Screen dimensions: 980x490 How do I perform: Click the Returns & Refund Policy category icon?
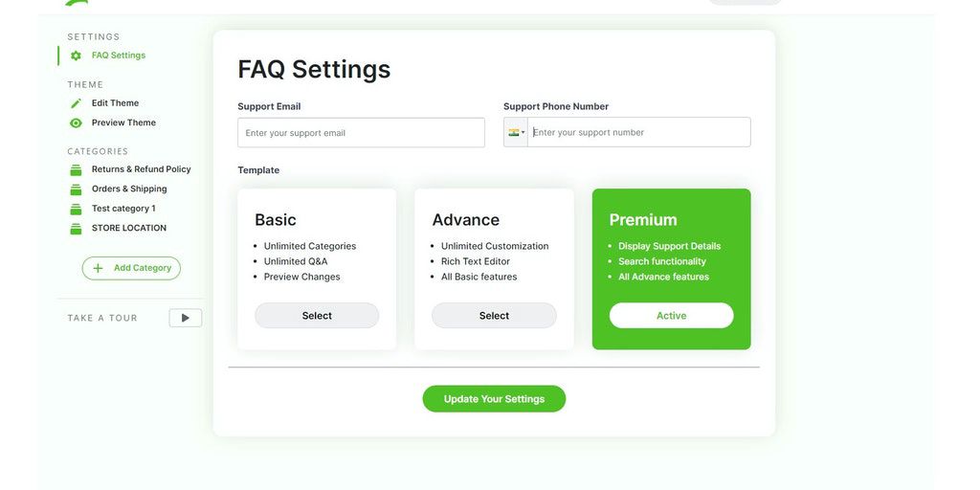tap(76, 169)
